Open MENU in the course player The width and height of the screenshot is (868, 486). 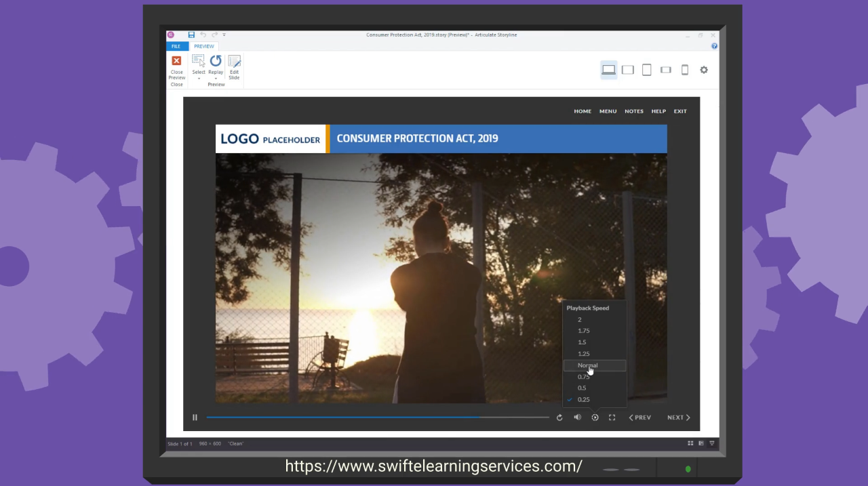coord(608,111)
